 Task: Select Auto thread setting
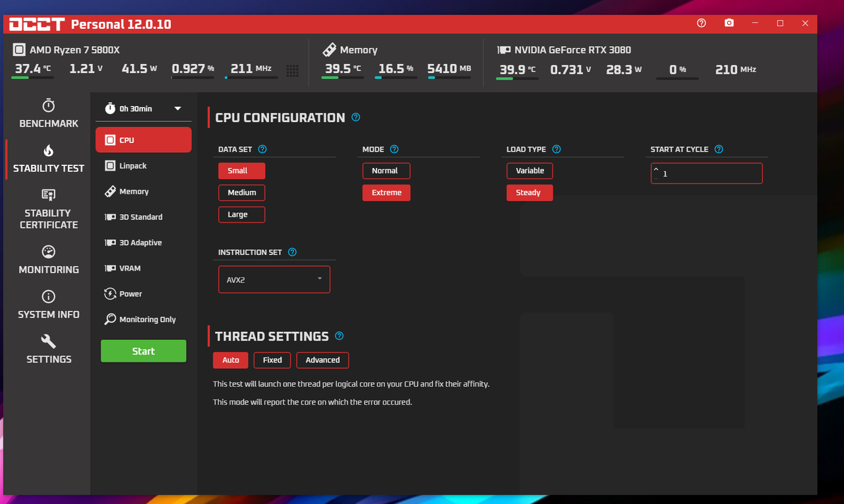point(231,360)
